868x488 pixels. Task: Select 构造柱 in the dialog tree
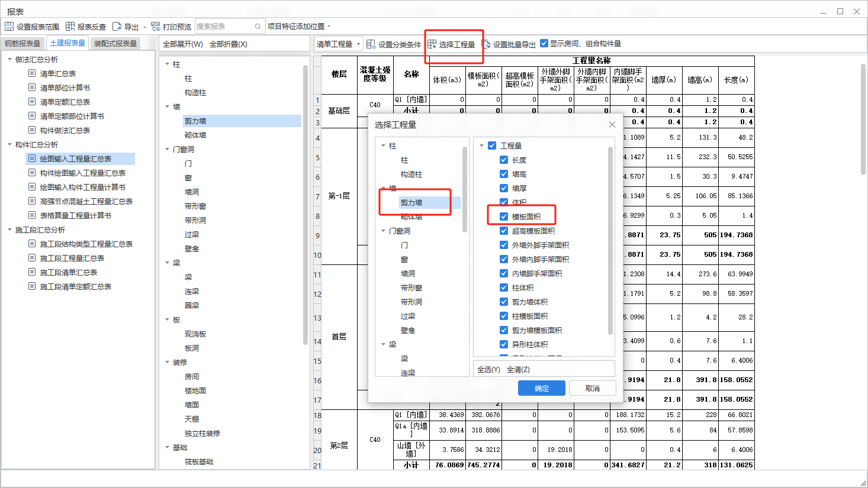click(412, 174)
